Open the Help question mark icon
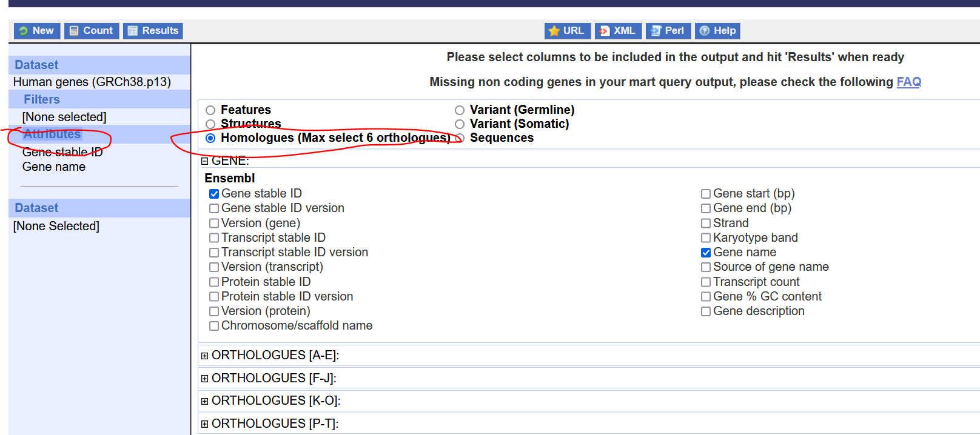 coord(705,31)
